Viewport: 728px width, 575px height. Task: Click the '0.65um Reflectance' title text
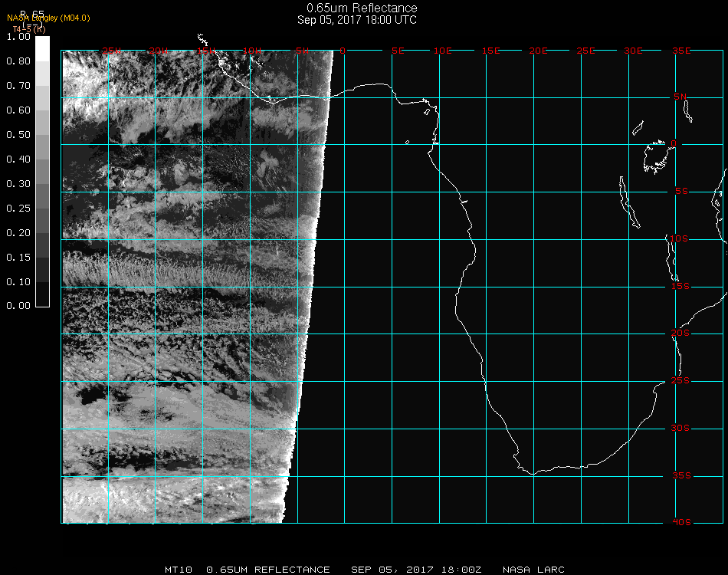click(362, 8)
